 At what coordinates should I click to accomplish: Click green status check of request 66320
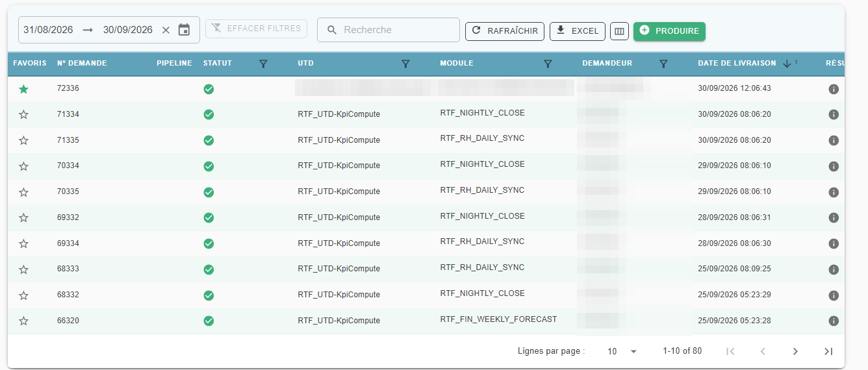[209, 321]
